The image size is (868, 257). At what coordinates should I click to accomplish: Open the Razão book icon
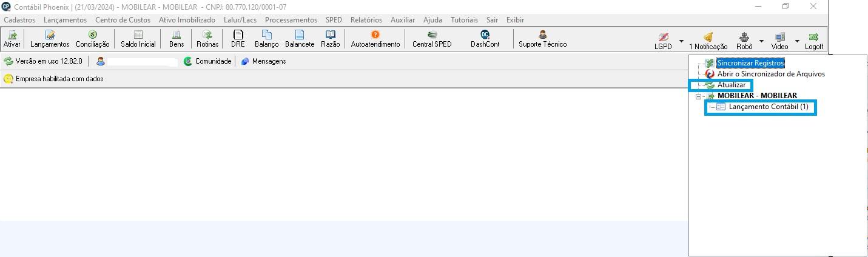331,39
